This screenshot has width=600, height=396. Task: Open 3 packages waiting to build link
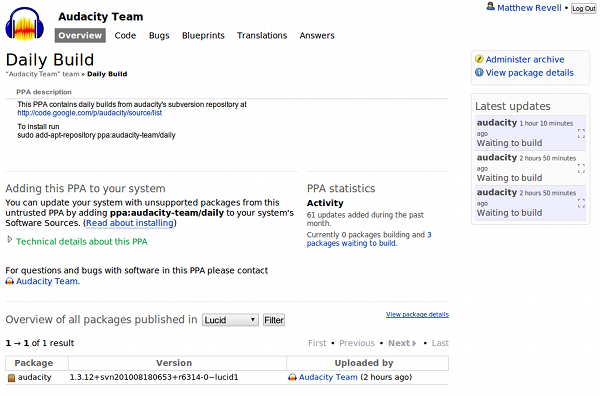[x=369, y=239]
